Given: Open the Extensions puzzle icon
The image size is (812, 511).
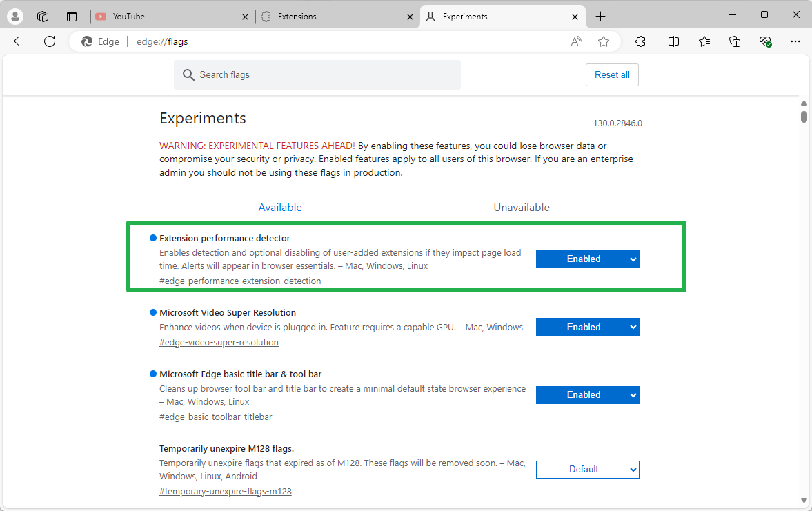Looking at the screenshot, I should click(x=641, y=41).
